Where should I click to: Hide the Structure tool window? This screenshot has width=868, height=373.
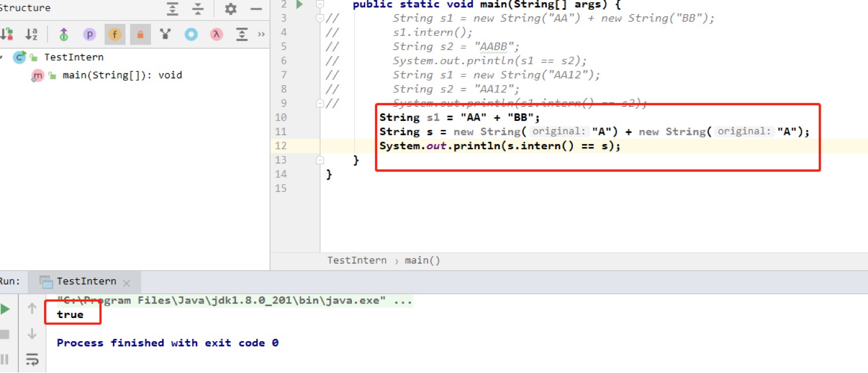[x=256, y=9]
